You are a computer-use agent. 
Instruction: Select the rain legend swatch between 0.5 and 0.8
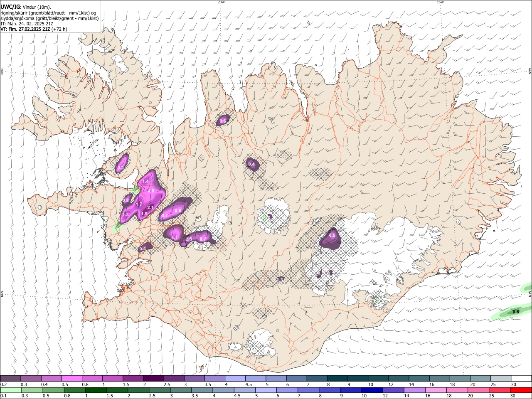point(54,390)
